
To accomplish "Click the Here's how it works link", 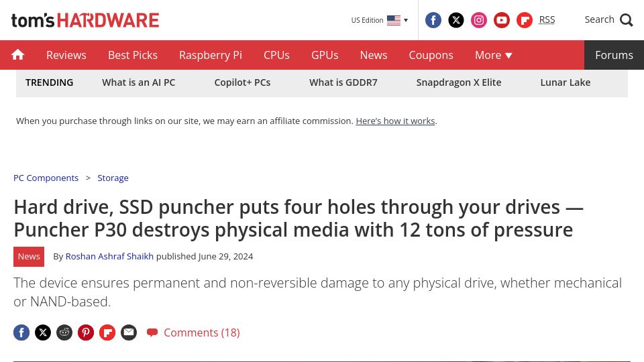I will 395,121.
